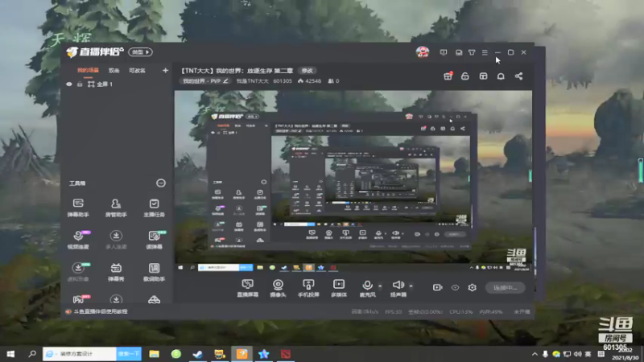The height and width of the screenshot is (362, 644).
Task: Open the 弹幕助手 tool
Action: (78, 208)
